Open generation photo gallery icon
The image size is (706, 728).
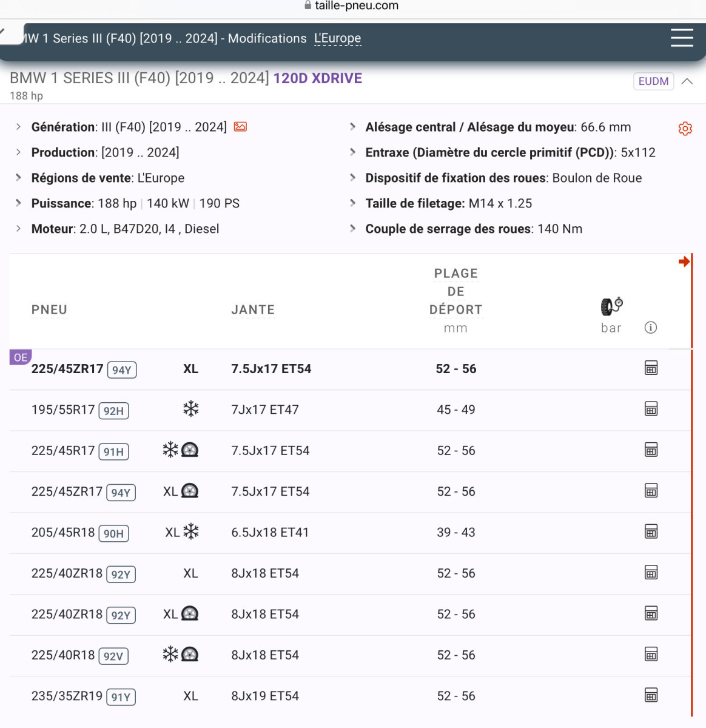[x=240, y=127]
